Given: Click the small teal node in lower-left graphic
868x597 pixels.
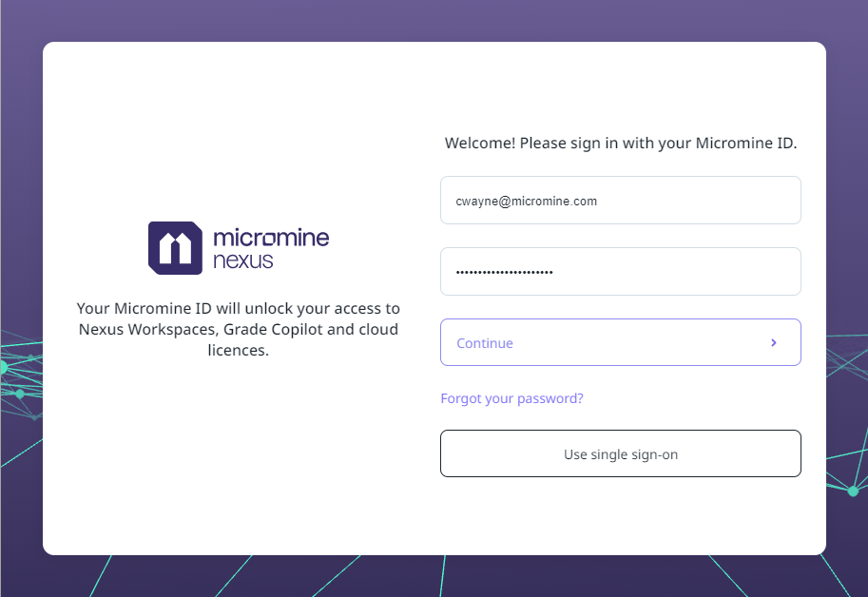Looking at the screenshot, I should point(20,394).
